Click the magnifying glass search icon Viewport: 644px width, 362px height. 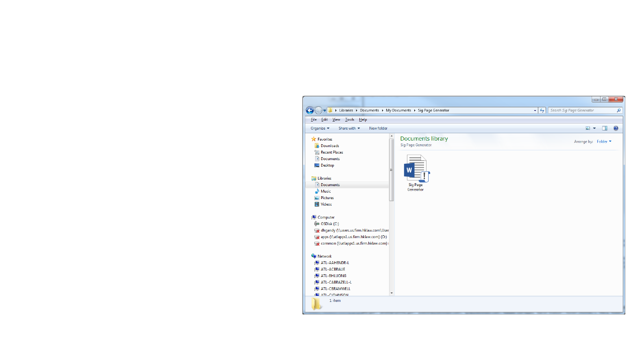pyautogui.click(x=619, y=111)
